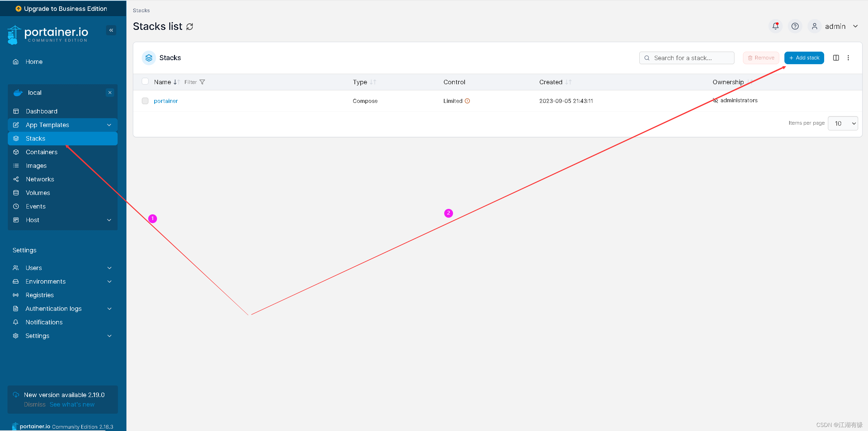Click the Networks icon in sidebar
The height and width of the screenshot is (431, 868).
pos(16,179)
